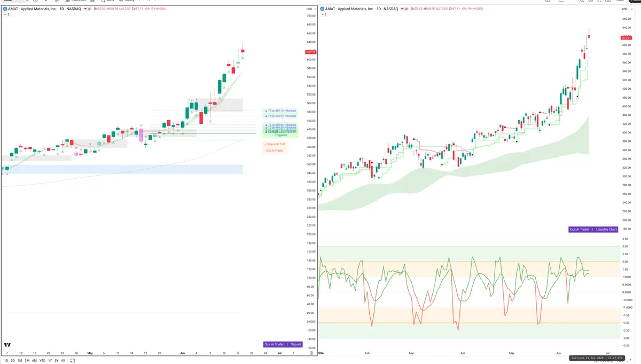This screenshot has width=641, height=364.
Task: Click the 'T5 at 483.13 Booked' label
Action: tap(280, 111)
